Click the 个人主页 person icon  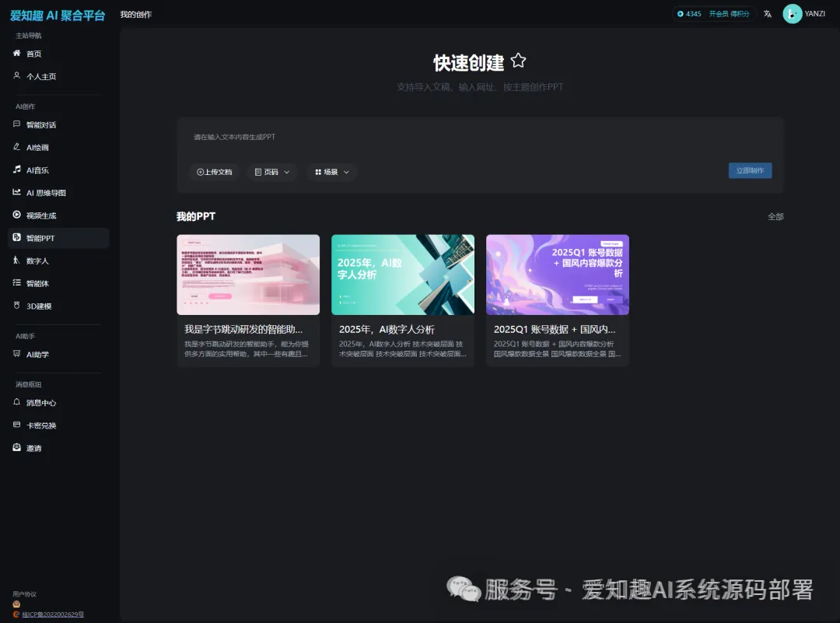click(16, 75)
